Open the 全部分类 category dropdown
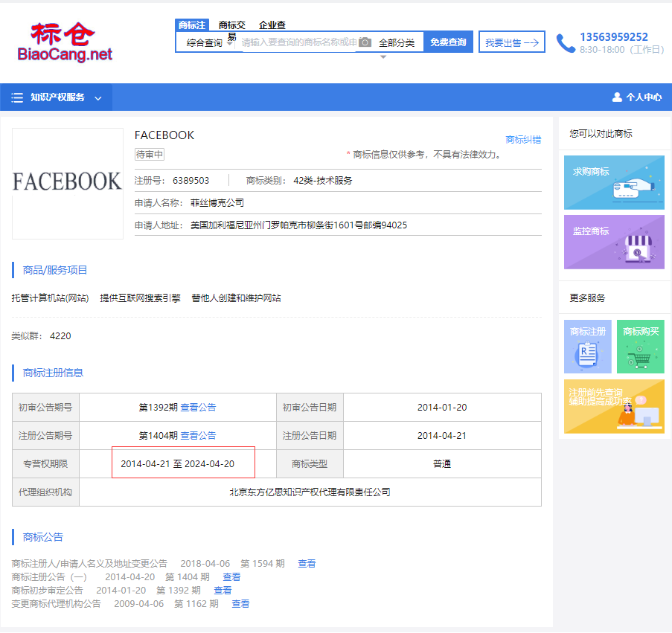 [397, 43]
